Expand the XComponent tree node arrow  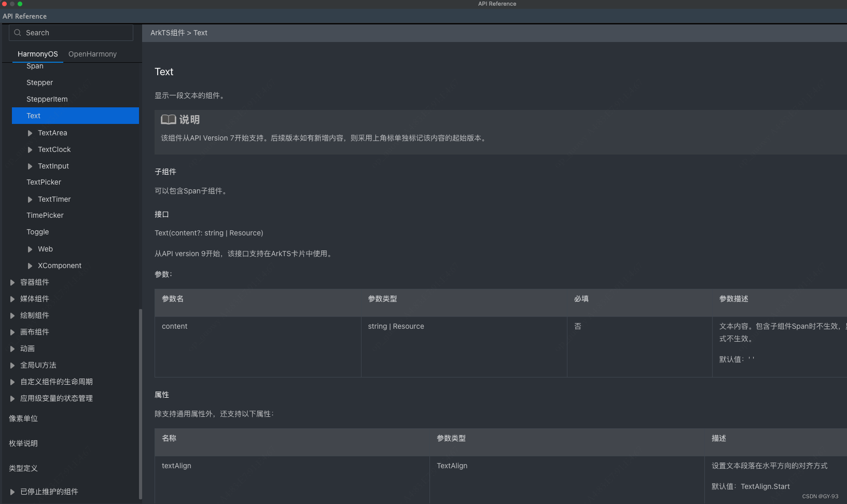tap(30, 266)
